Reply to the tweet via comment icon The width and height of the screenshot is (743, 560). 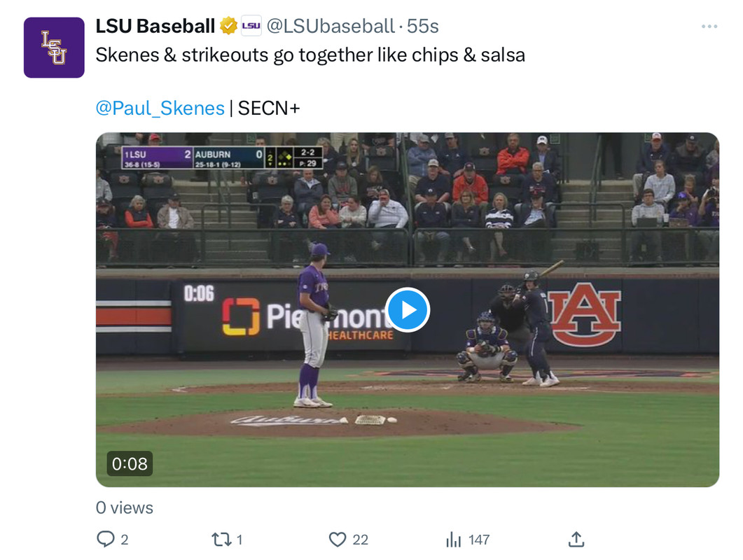click(x=105, y=539)
